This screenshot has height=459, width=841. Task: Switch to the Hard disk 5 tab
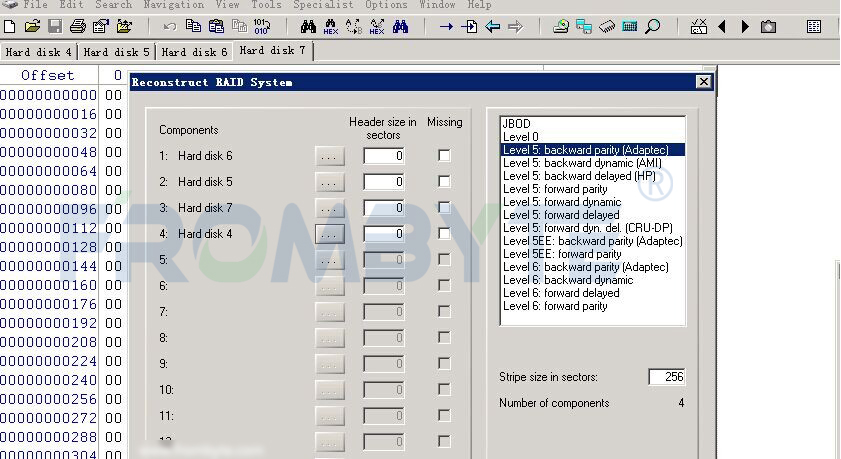(x=116, y=52)
